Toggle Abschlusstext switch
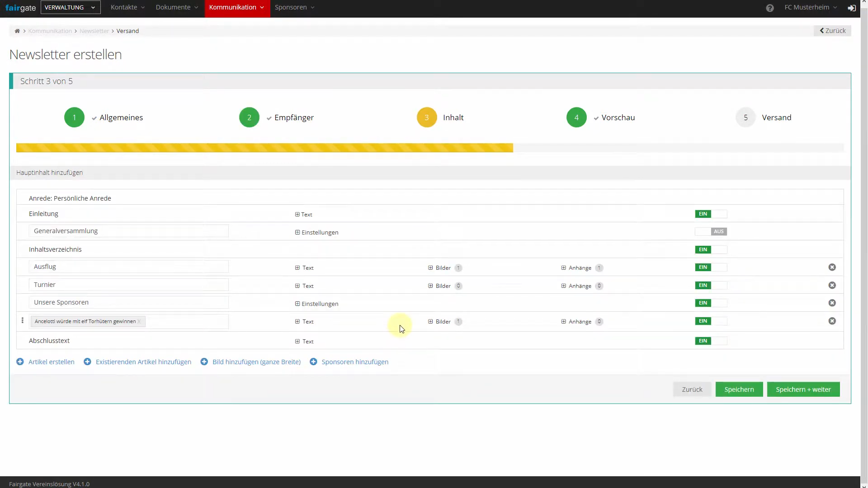Viewport: 868px width, 488px height. tap(711, 341)
